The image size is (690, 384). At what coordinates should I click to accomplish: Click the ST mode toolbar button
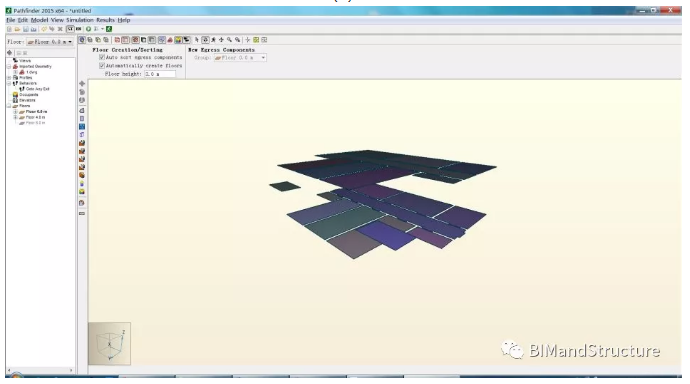coord(70,29)
